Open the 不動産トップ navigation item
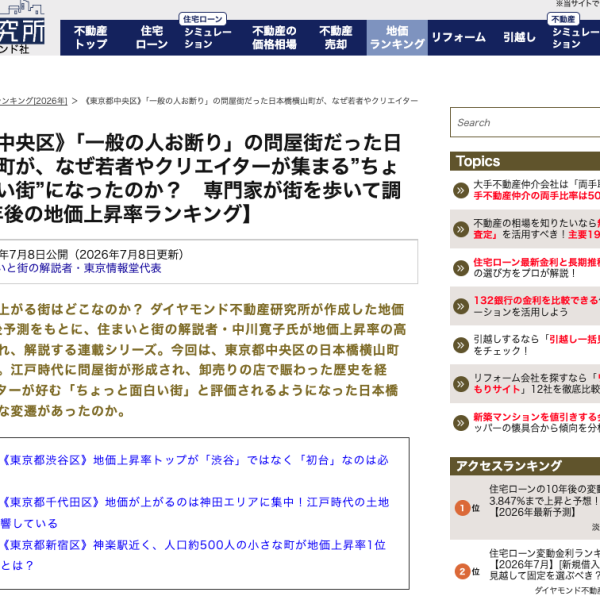600x600 pixels. (91, 38)
